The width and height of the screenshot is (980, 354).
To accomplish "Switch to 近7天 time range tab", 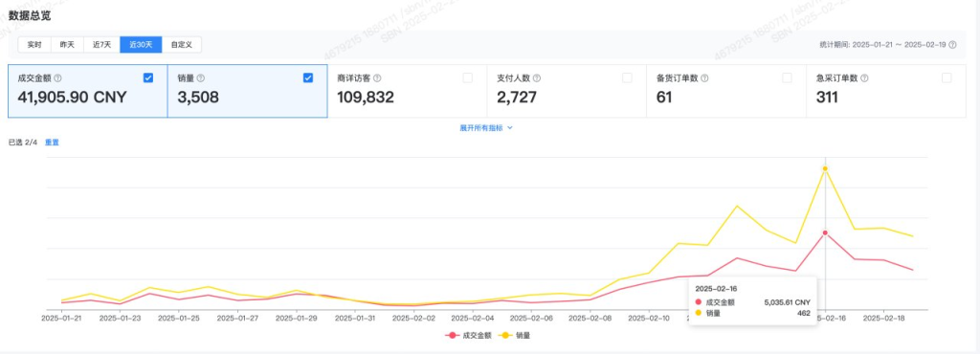I will click(101, 45).
